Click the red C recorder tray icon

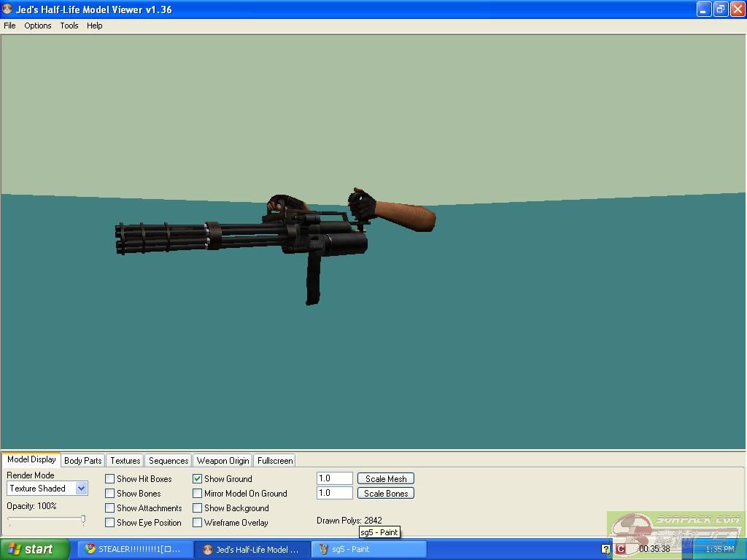621,549
